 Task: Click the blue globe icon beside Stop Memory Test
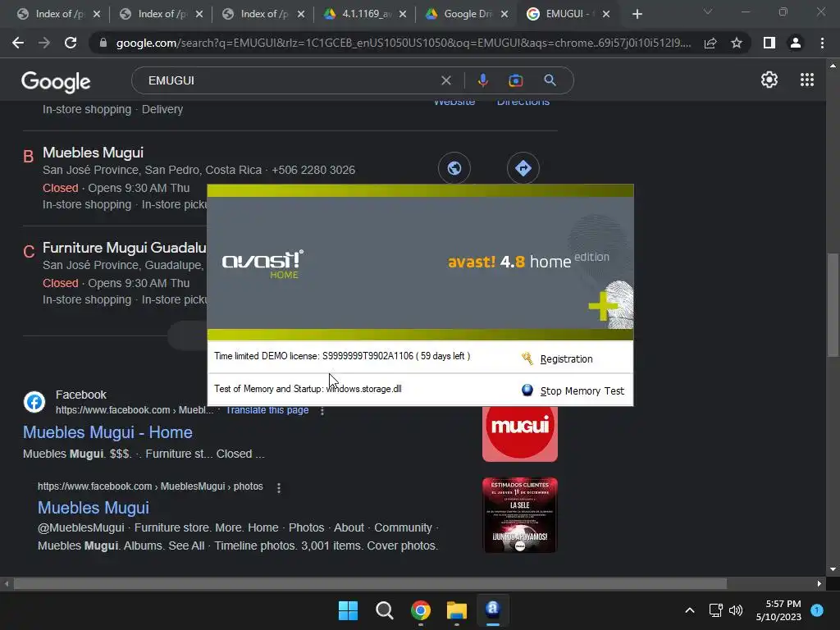coord(527,390)
